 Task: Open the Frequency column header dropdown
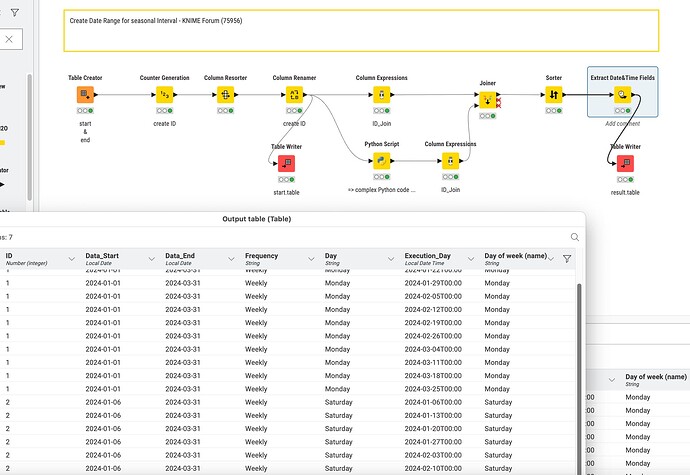tap(311, 259)
